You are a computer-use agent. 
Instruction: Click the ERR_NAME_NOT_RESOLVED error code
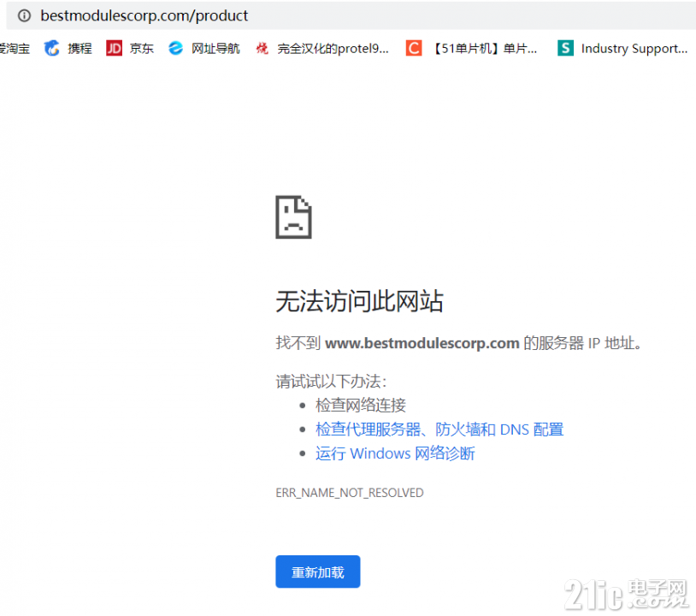pos(350,493)
